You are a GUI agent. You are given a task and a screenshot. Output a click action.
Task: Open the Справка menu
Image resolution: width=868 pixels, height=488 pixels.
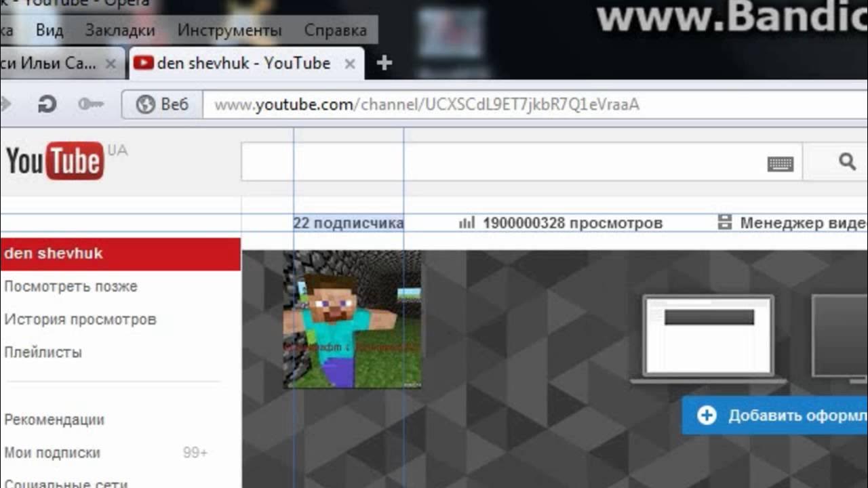coord(336,30)
